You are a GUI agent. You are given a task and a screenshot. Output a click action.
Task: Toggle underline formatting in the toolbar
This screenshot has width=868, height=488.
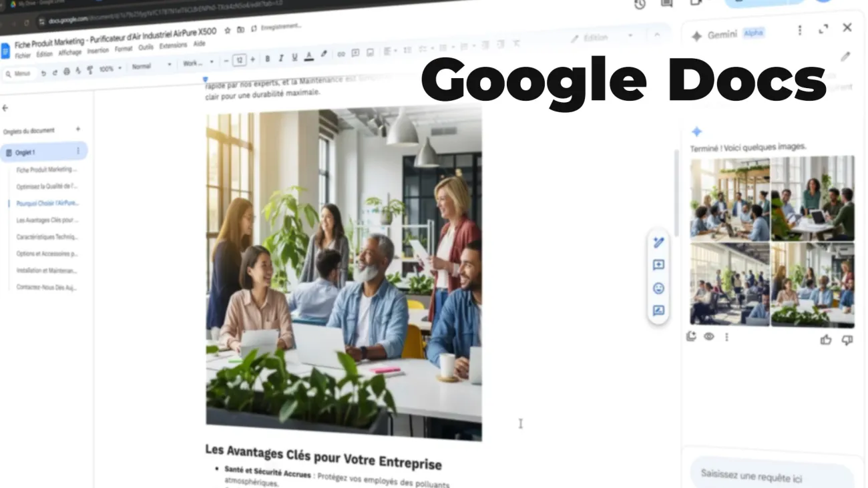coord(294,58)
